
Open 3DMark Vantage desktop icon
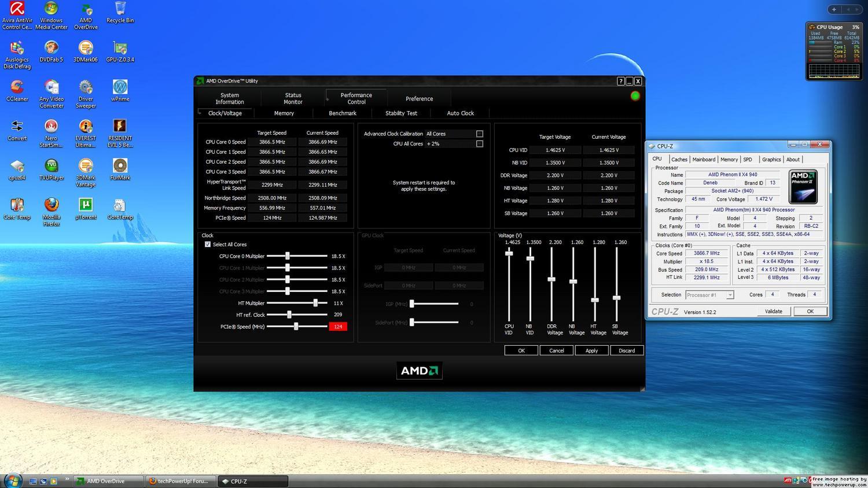pyautogui.click(x=86, y=173)
